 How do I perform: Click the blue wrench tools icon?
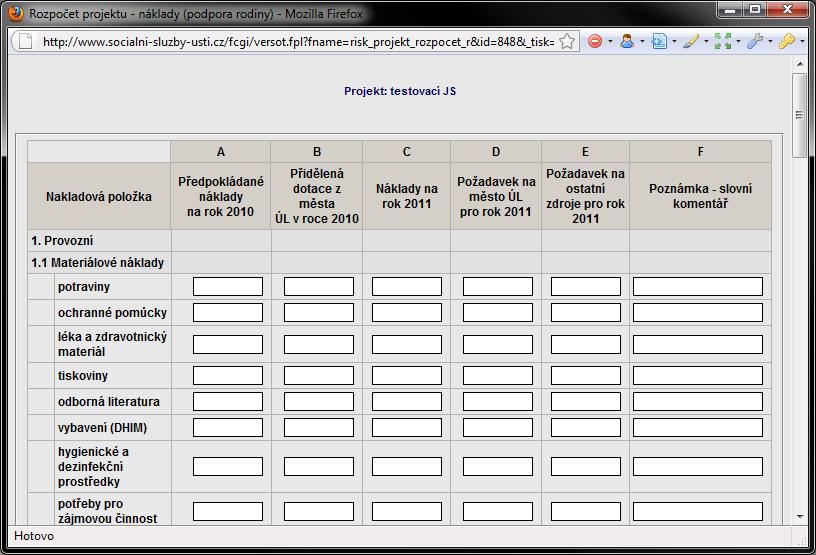(755, 41)
